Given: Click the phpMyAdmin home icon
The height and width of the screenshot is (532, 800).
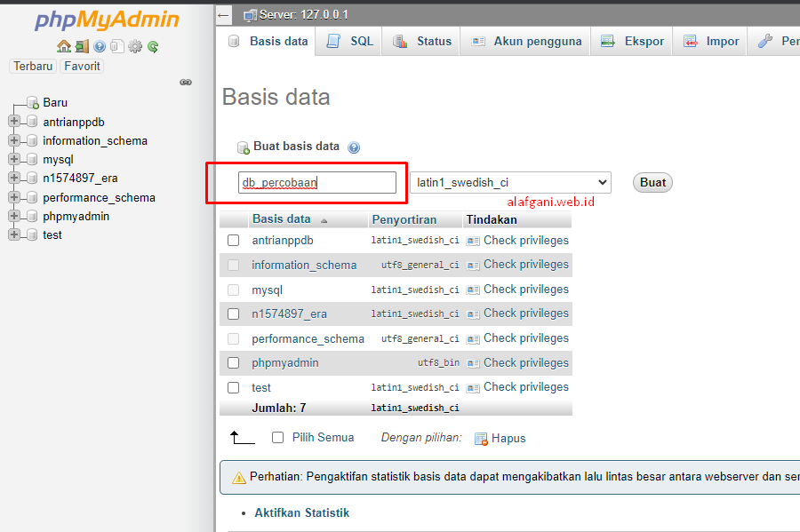Looking at the screenshot, I should click(x=64, y=46).
